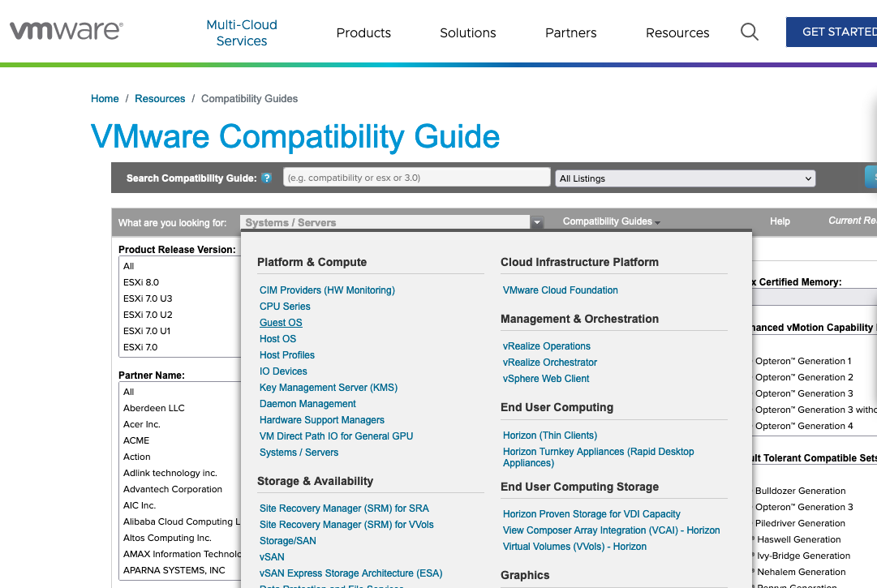
Task: Click the VMware logo
Action: [x=66, y=31]
